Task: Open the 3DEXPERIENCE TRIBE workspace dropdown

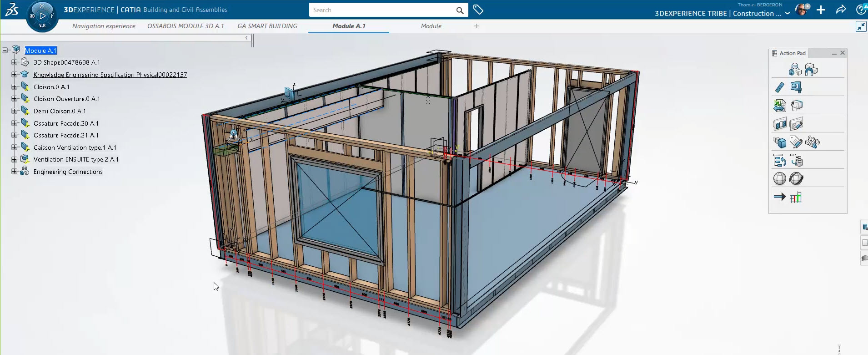Action: click(x=787, y=14)
